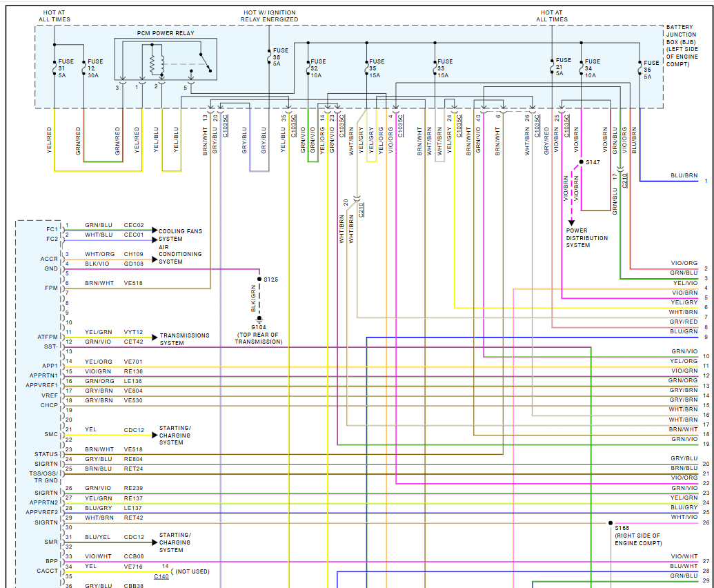714x588 pixels.
Task: Select the ATFPM pin name
Action: point(48,337)
